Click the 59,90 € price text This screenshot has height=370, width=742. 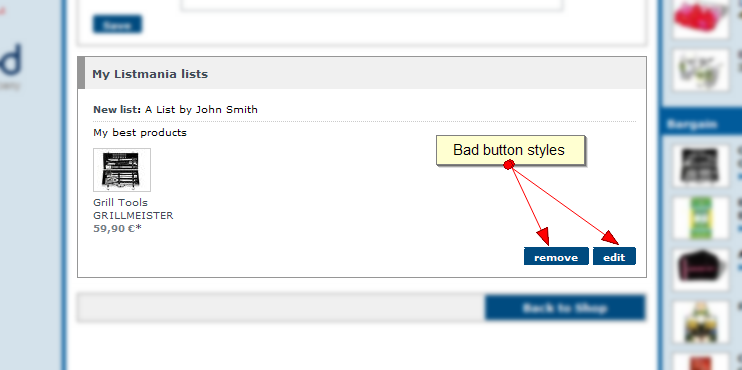pyautogui.click(x=117, y=229)
